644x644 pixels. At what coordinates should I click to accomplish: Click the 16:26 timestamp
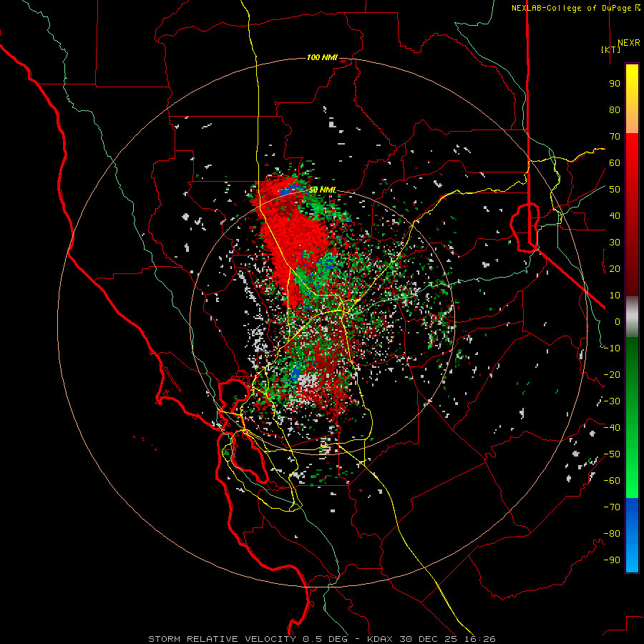[480, 639]
